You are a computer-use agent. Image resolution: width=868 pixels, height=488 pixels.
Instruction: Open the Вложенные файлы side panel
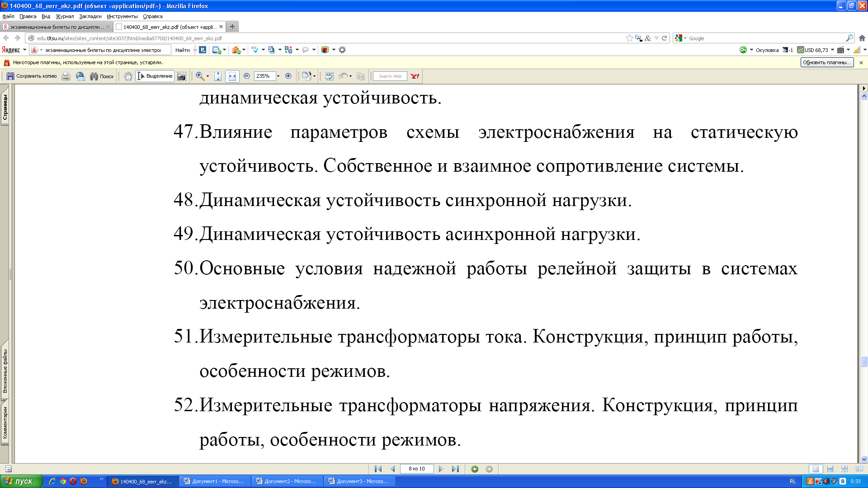(5, 371)
